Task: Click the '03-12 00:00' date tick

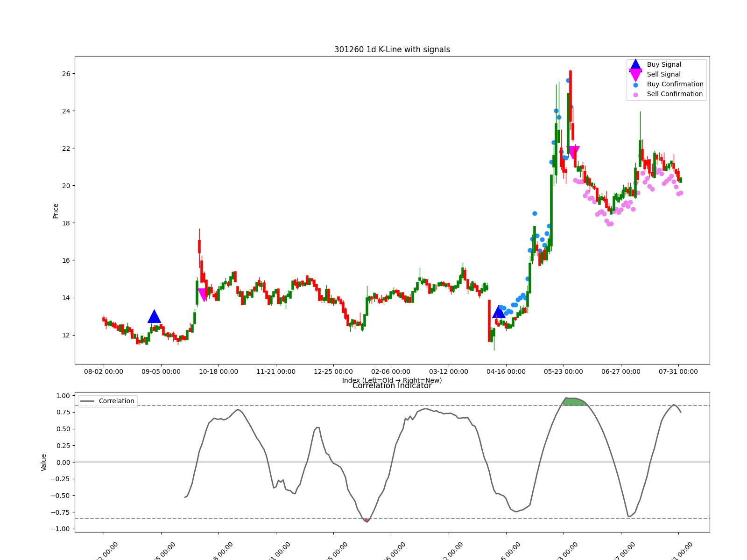Action: (x=449, y=371)
